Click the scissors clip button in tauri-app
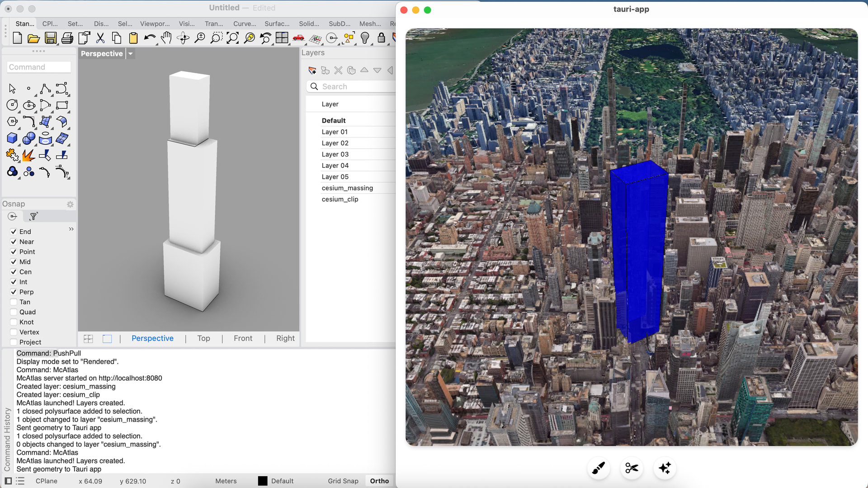Screen dimensions: 868x488 pos(632,468)
